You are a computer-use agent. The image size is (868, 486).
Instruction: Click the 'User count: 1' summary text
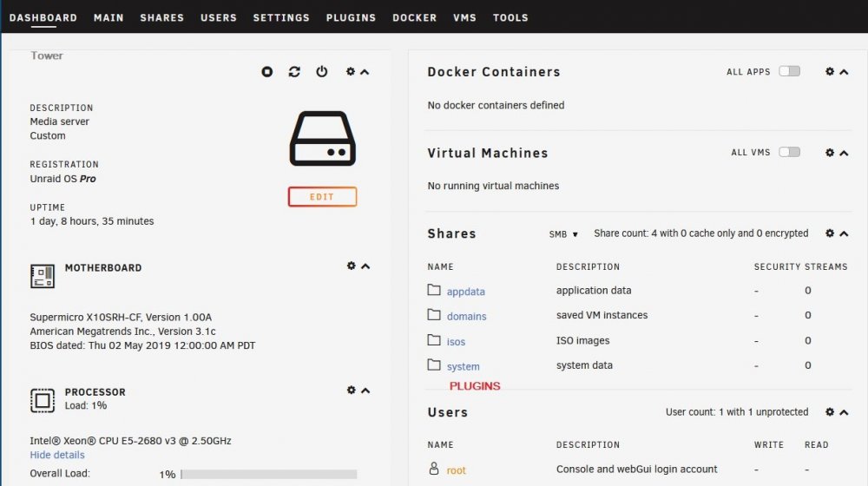[737, 412]
